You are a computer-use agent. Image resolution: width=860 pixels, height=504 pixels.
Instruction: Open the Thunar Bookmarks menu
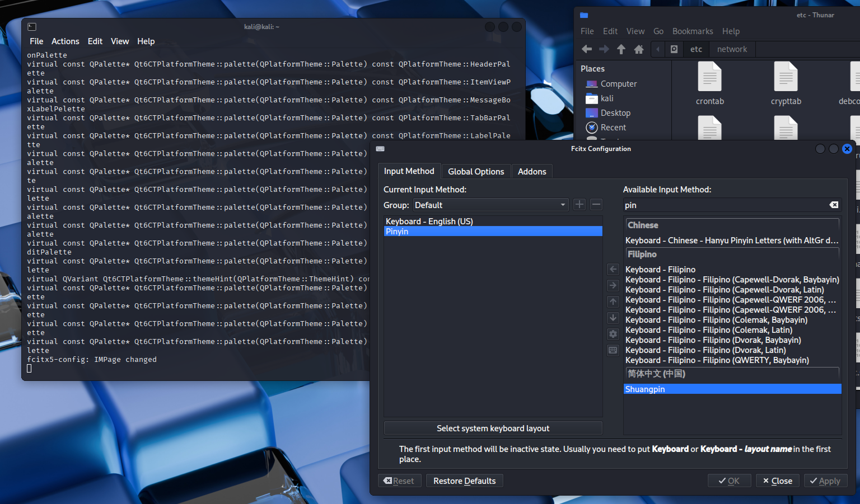693,31
